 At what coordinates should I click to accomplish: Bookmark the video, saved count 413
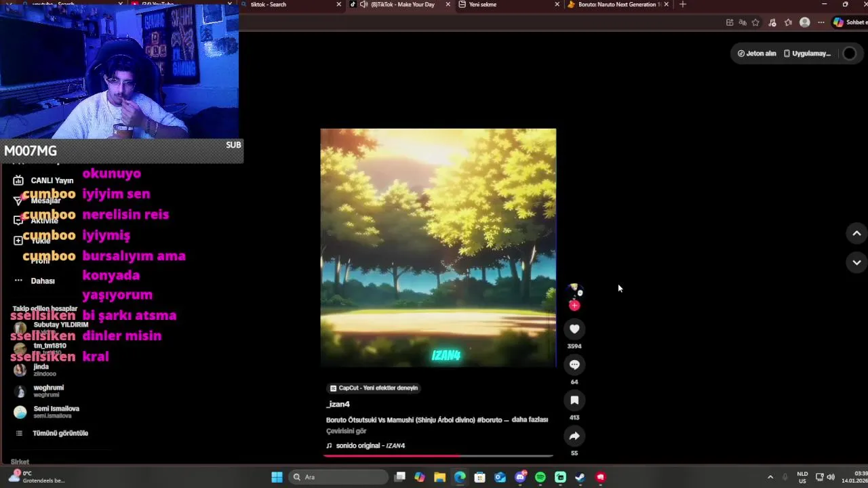(574, 401)
